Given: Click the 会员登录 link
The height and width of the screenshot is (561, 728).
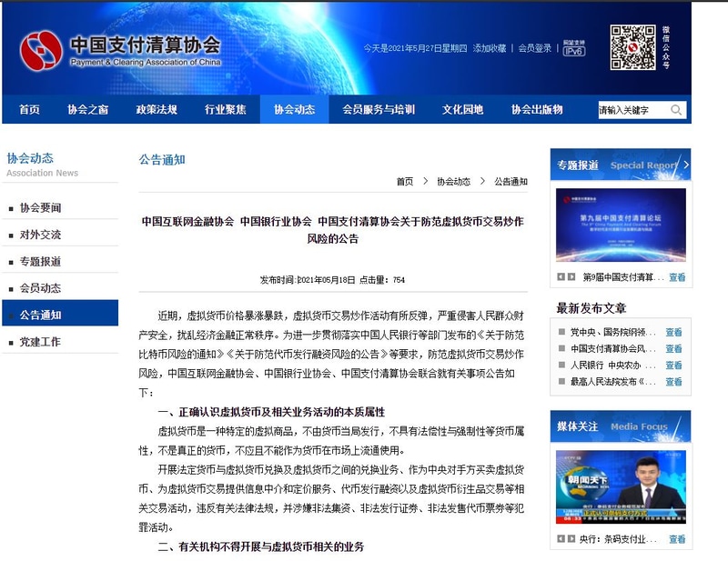Looking at the screenshot, I should coord(534,48).
